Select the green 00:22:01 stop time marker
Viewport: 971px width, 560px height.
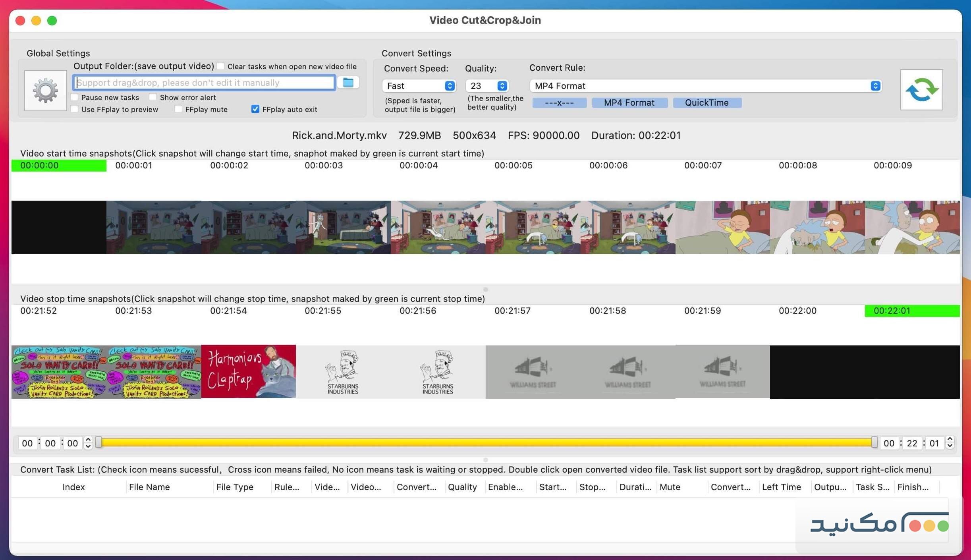point(912,311)
